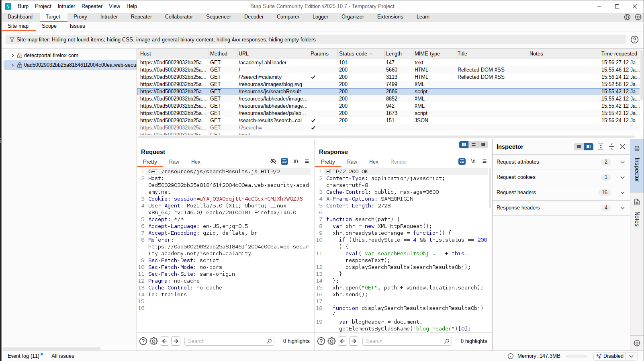
Task: Click the requests table horizontal scrollbar
Action: tap(386, 137)
